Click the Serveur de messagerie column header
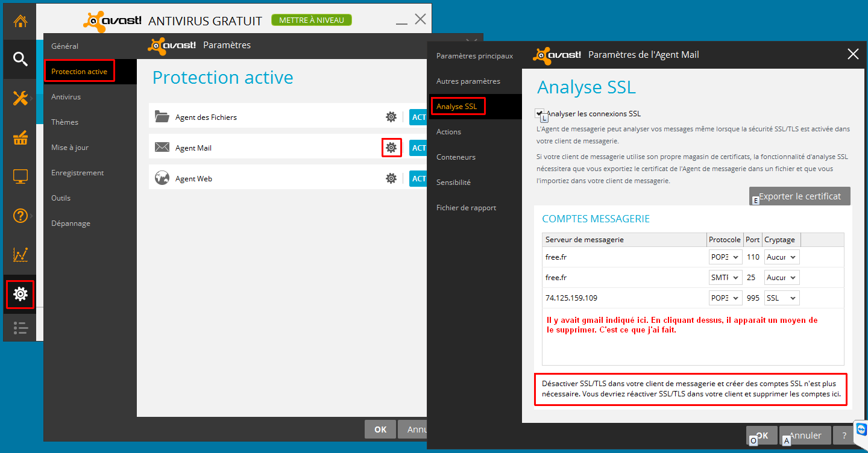The image size is (868, 453). click(624, 240)
